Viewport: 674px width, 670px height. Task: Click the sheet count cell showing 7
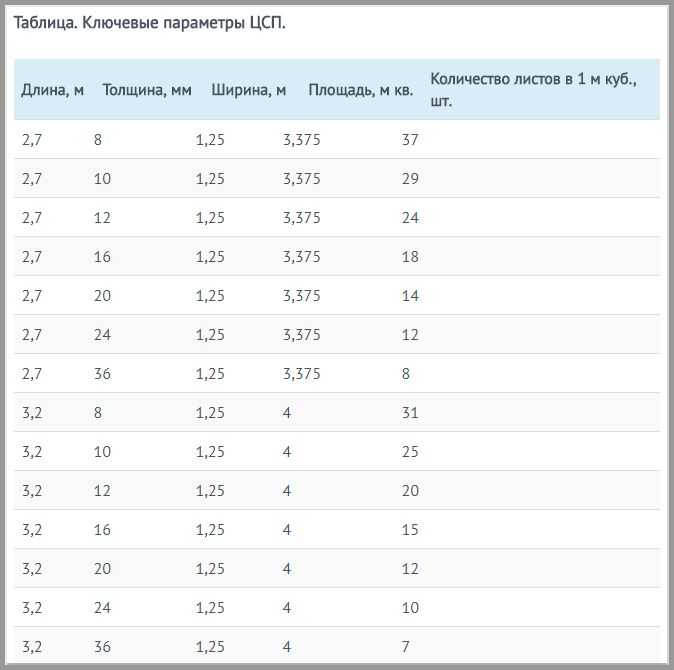pos(405,647)
